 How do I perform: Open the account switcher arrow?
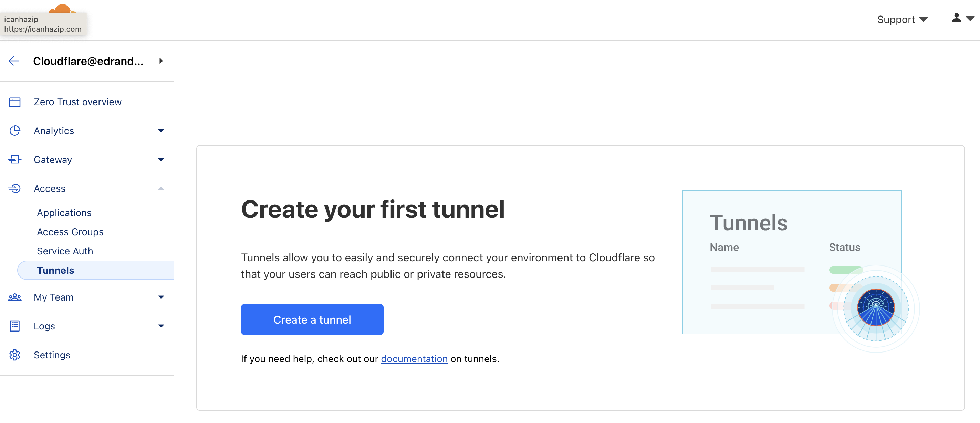click(x=161, y=61)
